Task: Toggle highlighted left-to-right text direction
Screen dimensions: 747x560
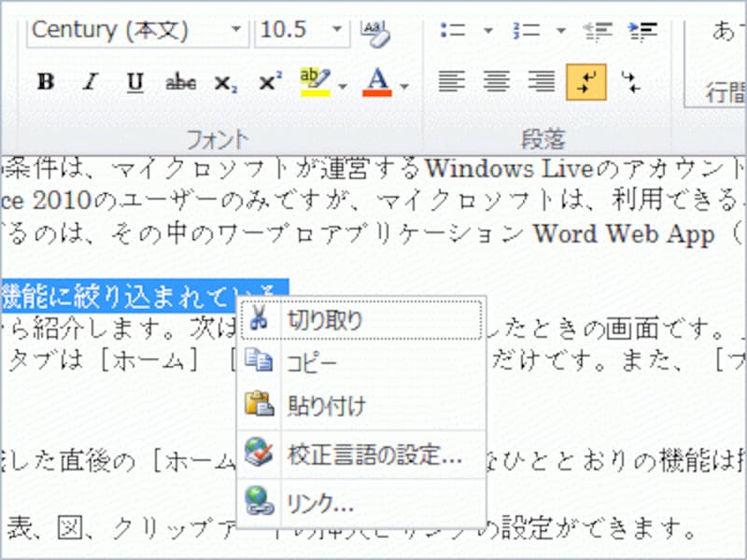Action: tap(586, 82)
